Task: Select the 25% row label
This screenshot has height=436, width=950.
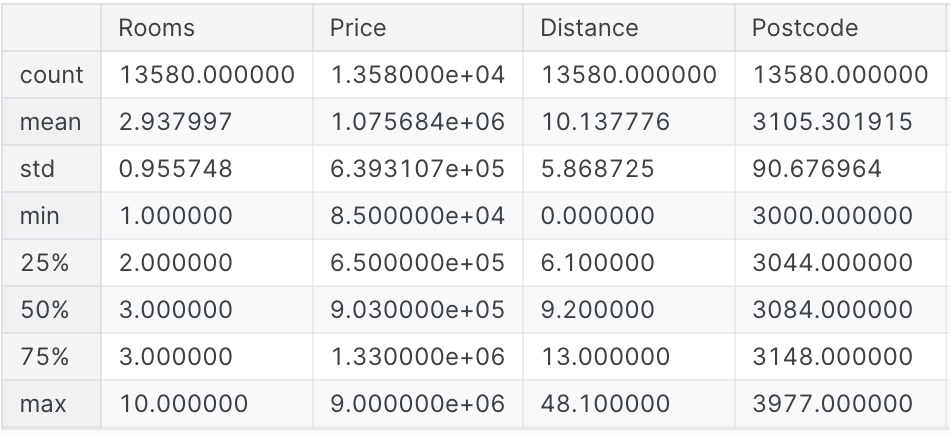Action: 43,263
